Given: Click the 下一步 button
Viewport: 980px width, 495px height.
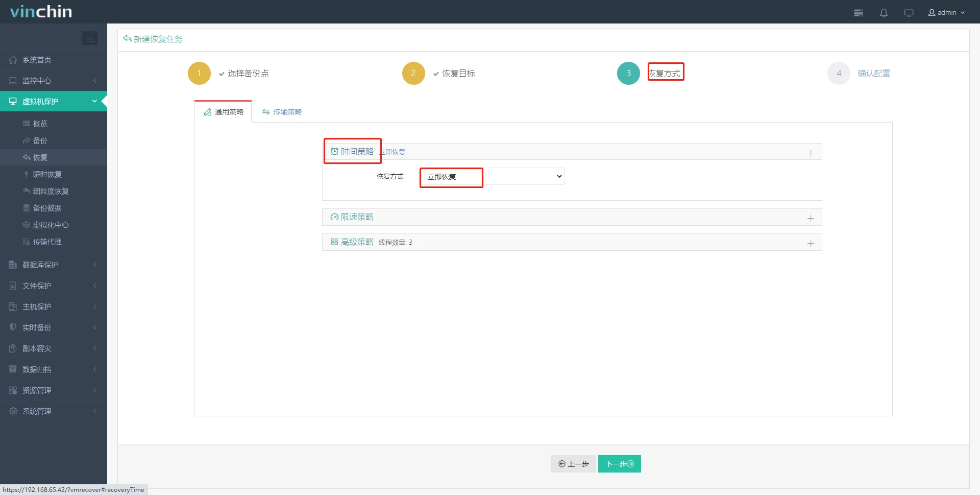Looking at the screenshot, I should 620,464.
